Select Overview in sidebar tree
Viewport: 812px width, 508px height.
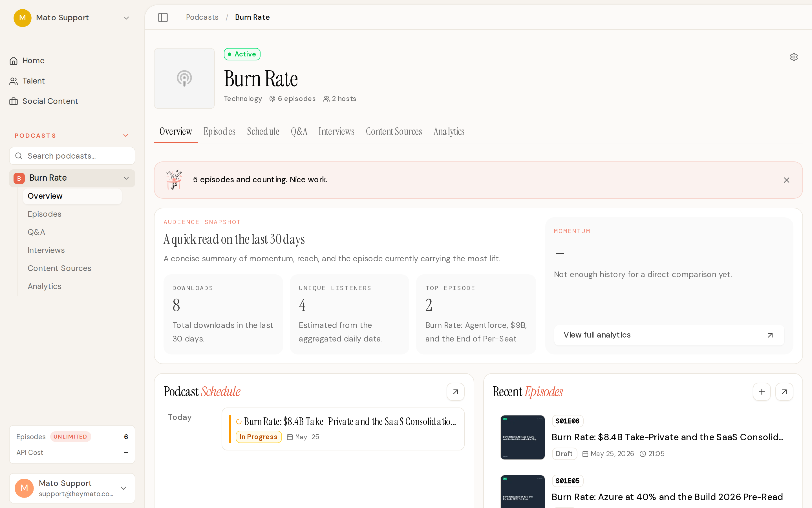point(72,196)
